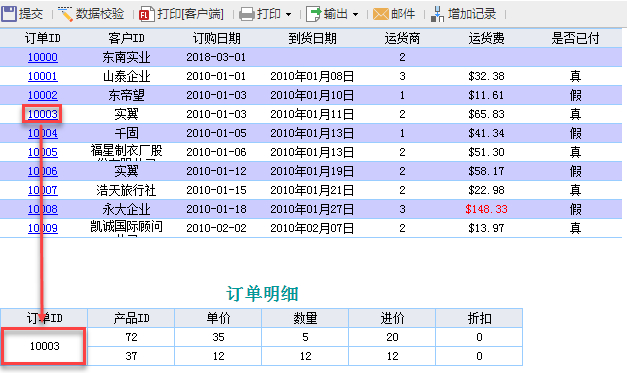Open order link 10006

point(43,171)
